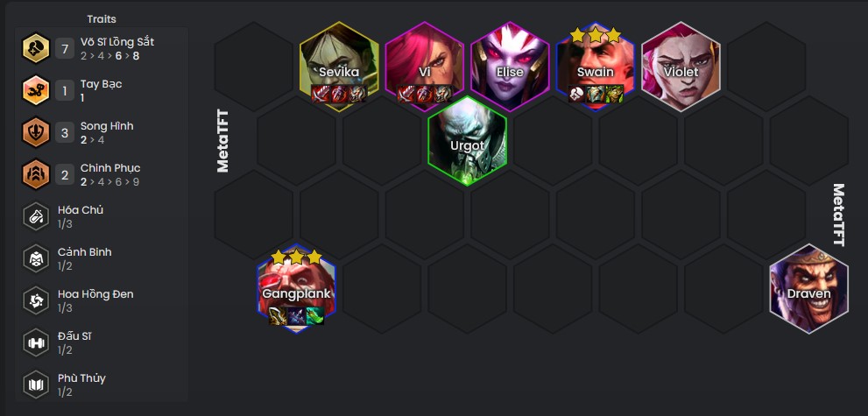
Task: Select the three-star Gangplank champion
Action: 296,289
